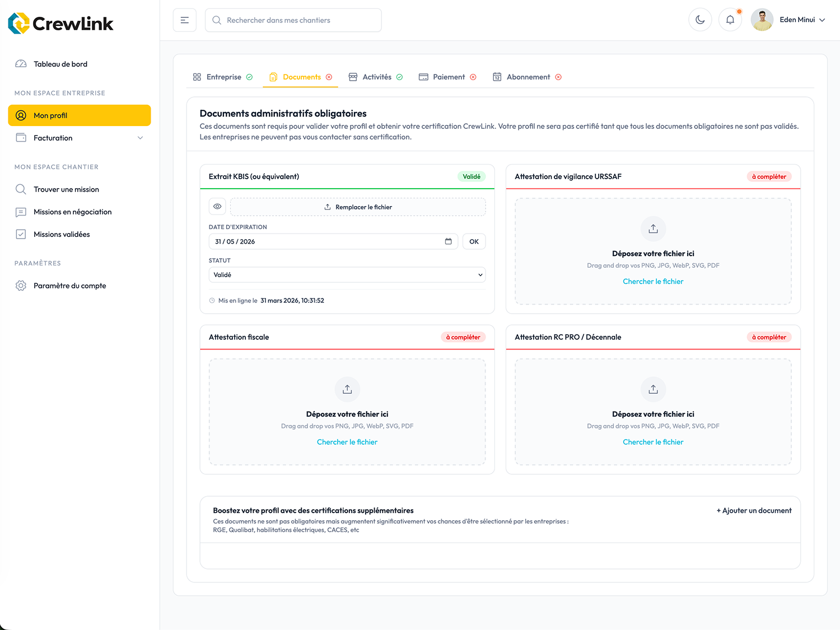Expand the Facturation sidebar menu
This screenshot has height=630, width=840.
pos(80,138)
